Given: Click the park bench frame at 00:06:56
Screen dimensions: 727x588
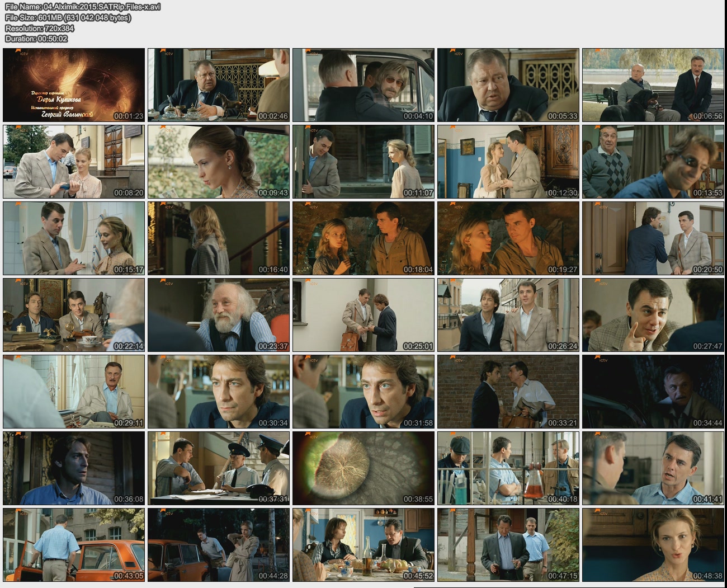Looking at the screenshot, I should tap(653, 85).
